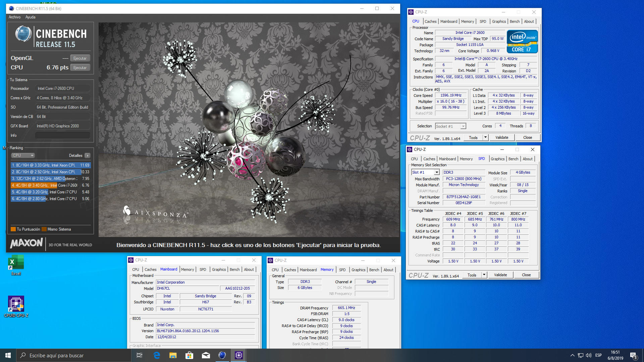
Task: Click the Mismo Sistema legend swatch
Action: click(x=44, y=229)
